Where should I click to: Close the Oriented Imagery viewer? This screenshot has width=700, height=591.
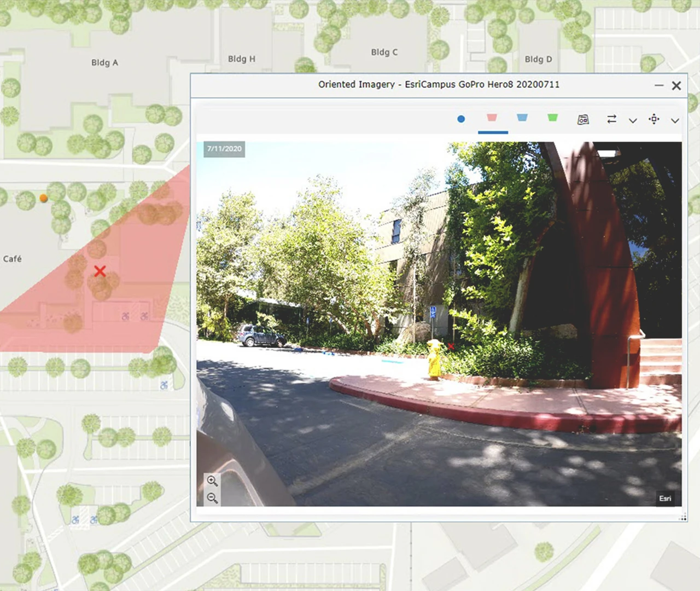click(676, 85)
